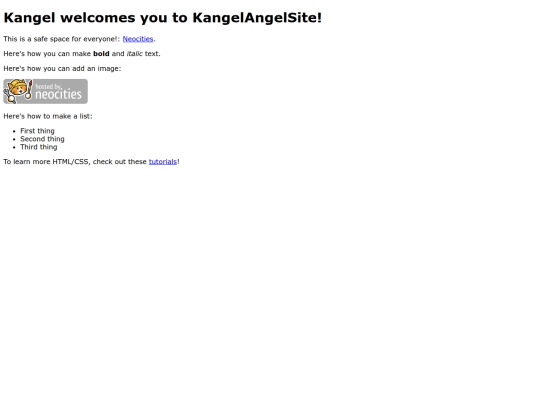Click the neocities wordmark in the badge
The image size is (540, 405).
pyautogui.click(x=59, y=94)
